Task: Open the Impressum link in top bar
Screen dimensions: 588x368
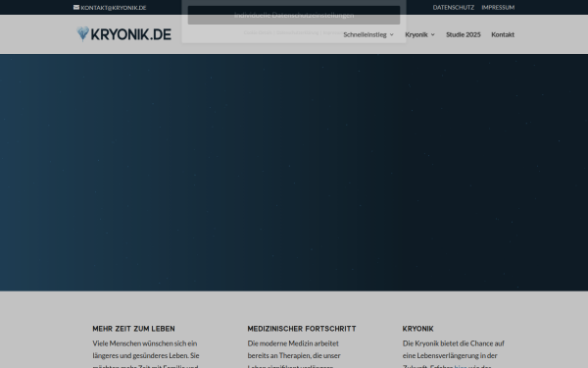Action: click(x=498, y=8)
